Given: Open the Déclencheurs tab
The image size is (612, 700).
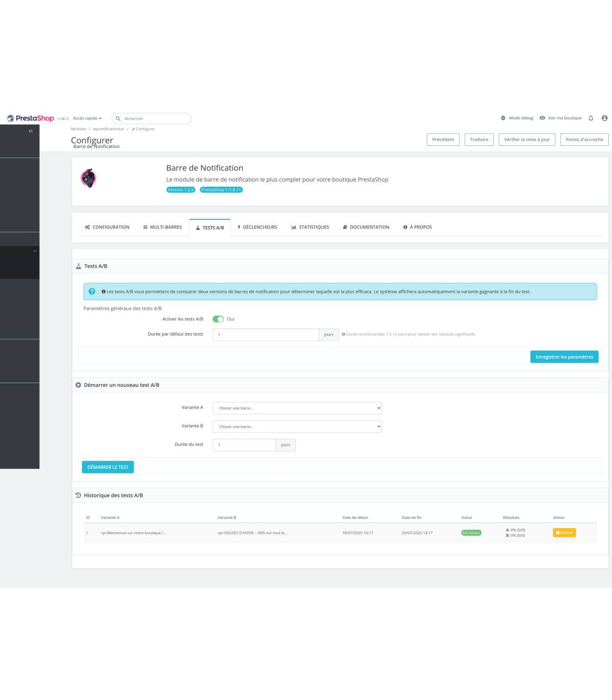Looking at the screenshot, I should [257, 228].
